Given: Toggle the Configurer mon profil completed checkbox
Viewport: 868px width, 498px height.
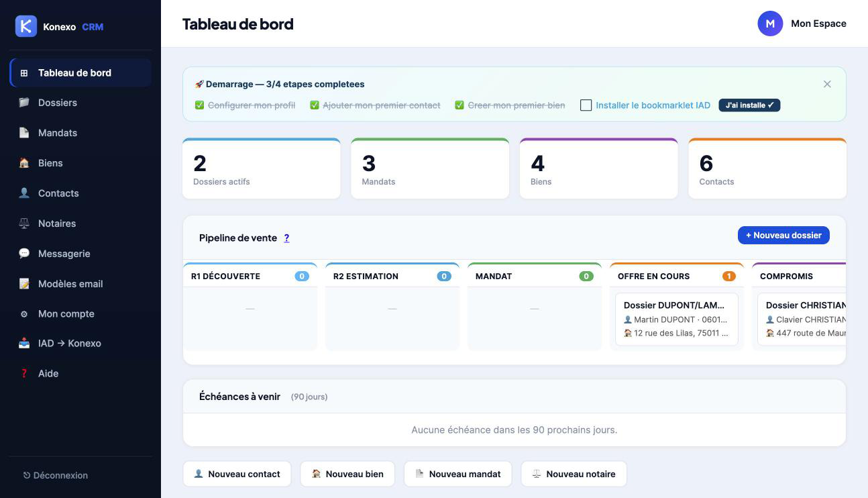Looking at the screenshot, I should point(199,105).
